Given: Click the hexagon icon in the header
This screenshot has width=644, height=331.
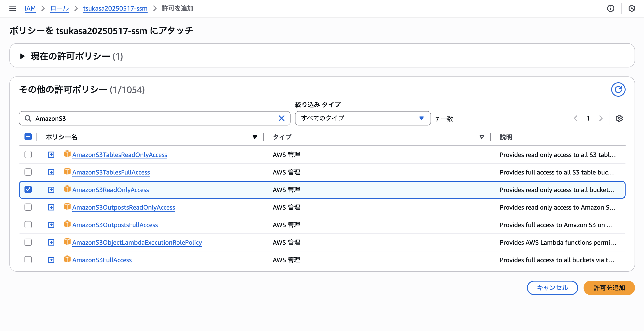Looking at the screenshot, I should coord(631,9).
